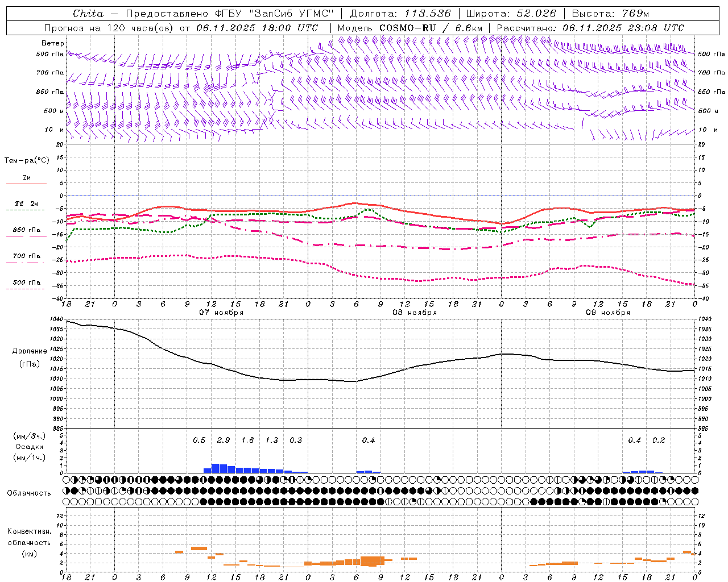Screen dimensions: 728x582
Task: Click the "Давление" pressure label
Action: click(30, 351)
